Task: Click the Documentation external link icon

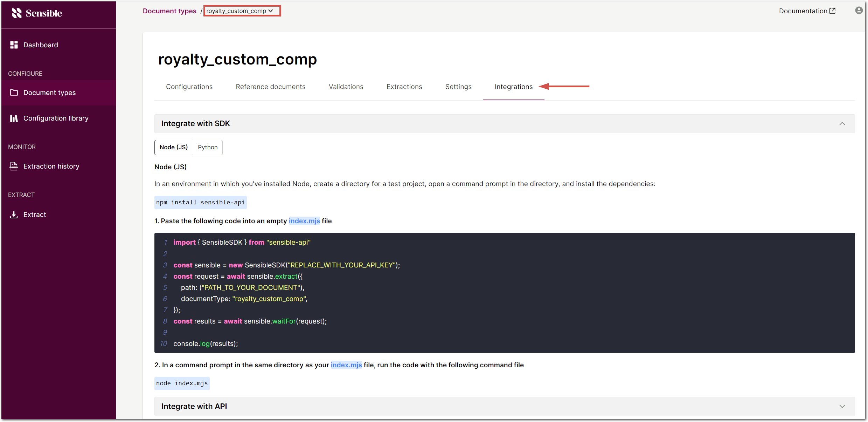Action: pyautogui.click(x=833, y=11)
